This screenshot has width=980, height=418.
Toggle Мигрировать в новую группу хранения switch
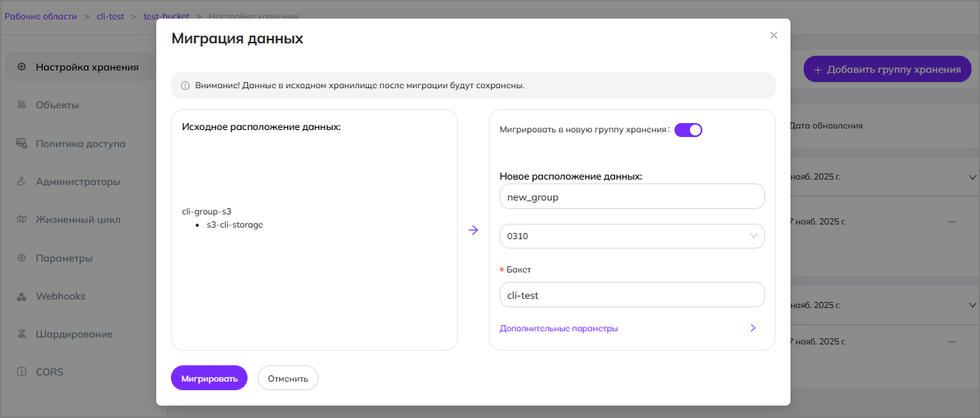tap(688, 130)
